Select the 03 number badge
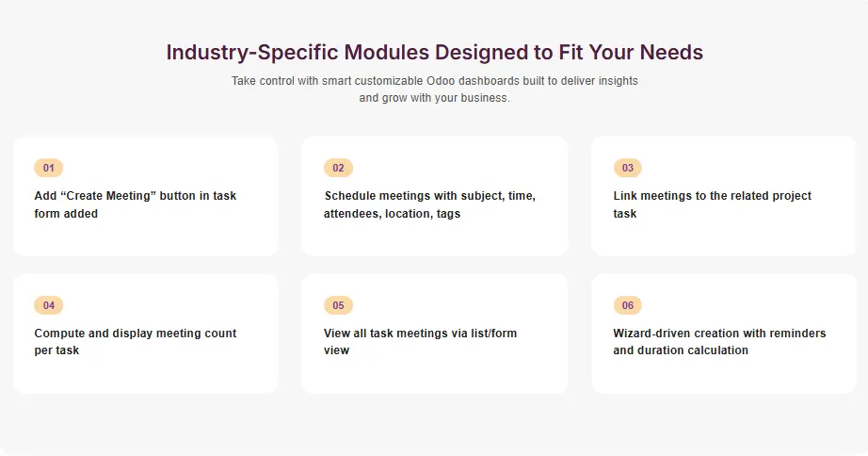 click(627, 168)
